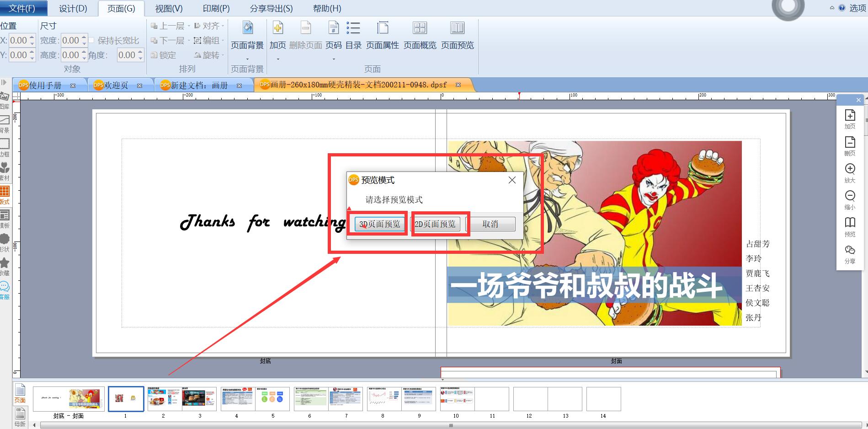The width and height of the screenshot is (868, 429).
Task: Click the help question mark icon
Action: 842,8
